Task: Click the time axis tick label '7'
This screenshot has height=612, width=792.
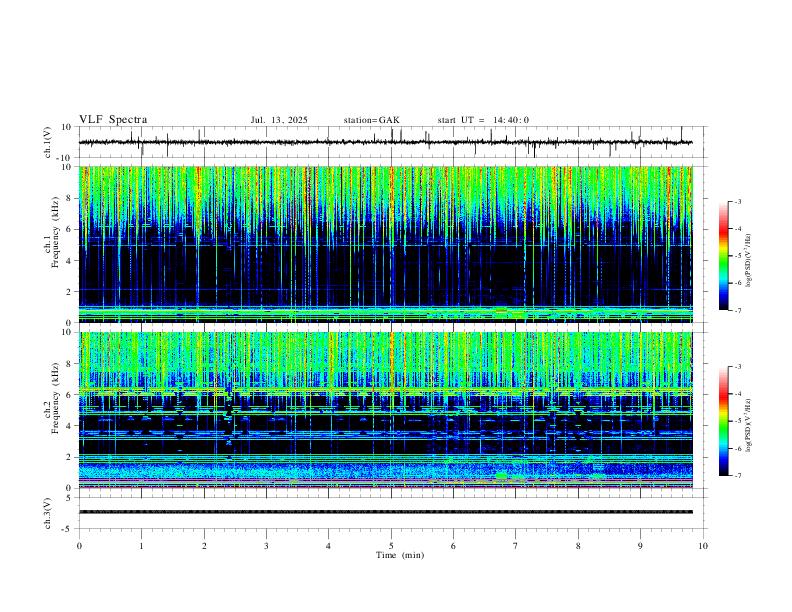Action: click(516, 546)
